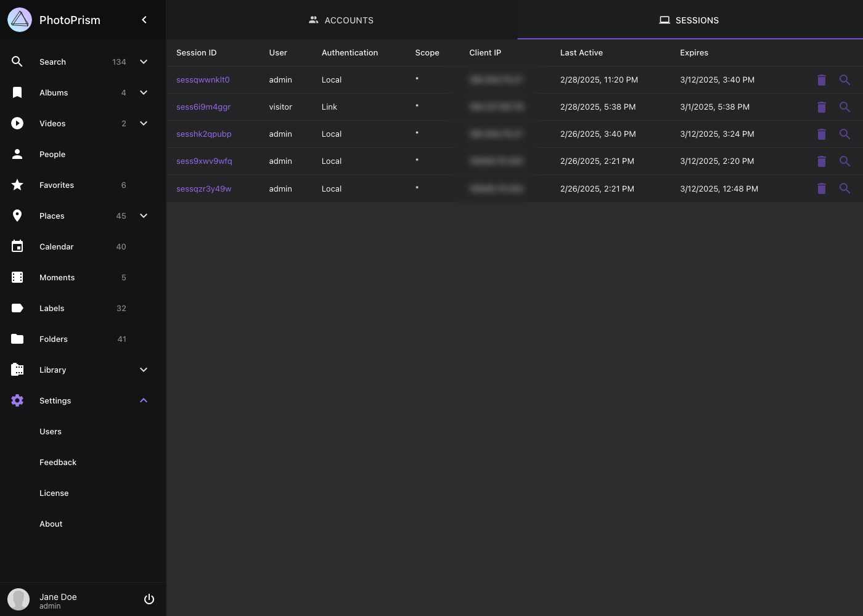This screenshot has width=863, height=616.
Task: Expand the Albums section chevron
Action: [x=144, y=92]
